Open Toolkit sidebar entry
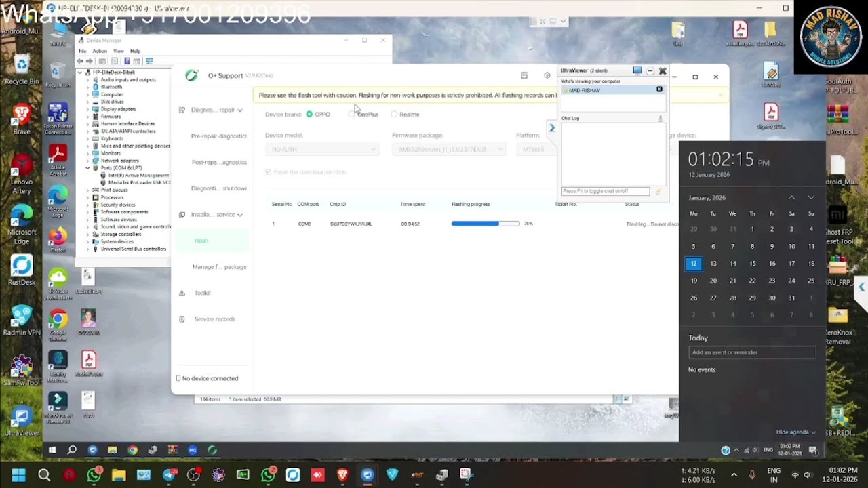This screenshot has height=488, width=868. pos(203,293)
